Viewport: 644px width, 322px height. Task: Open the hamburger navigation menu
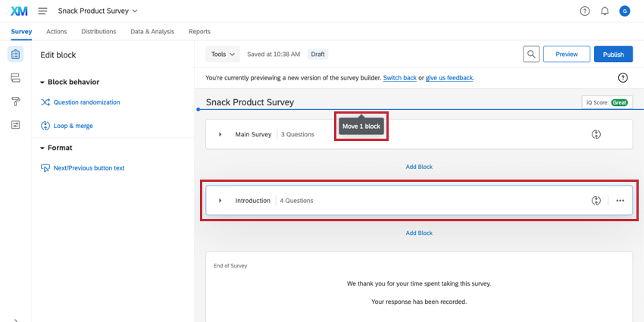(x=42, y=11)
